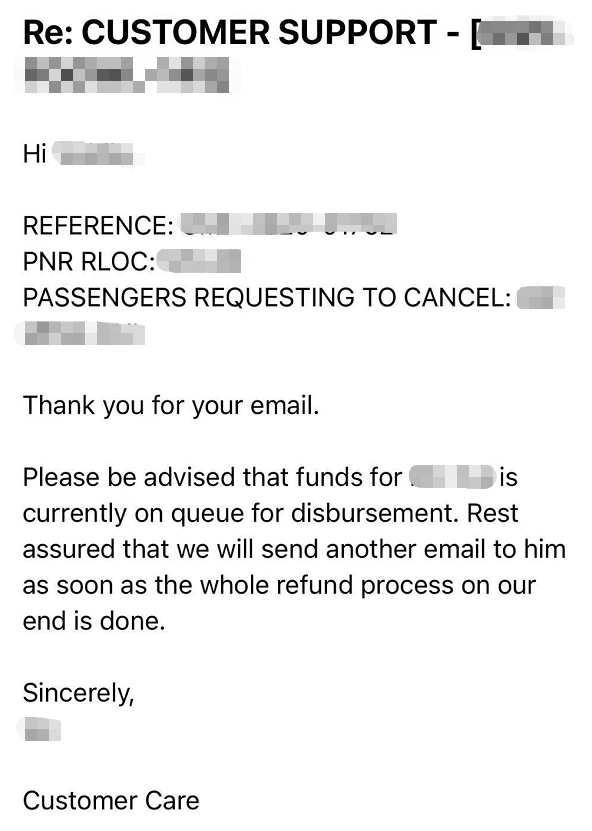Click the blurred PNR RLOC code
The width and height of the screenshot is (592, 831).
point(199,261)
